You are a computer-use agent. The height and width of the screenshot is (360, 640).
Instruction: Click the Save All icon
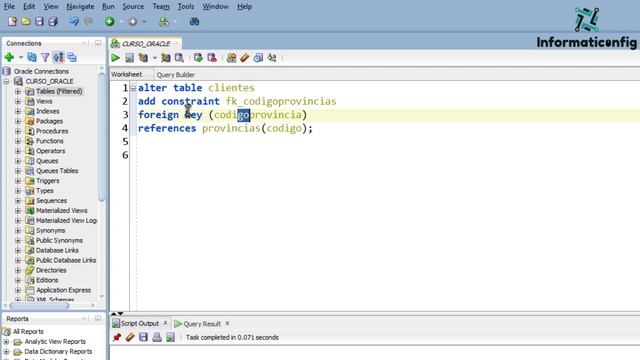[x=53, y=22]
